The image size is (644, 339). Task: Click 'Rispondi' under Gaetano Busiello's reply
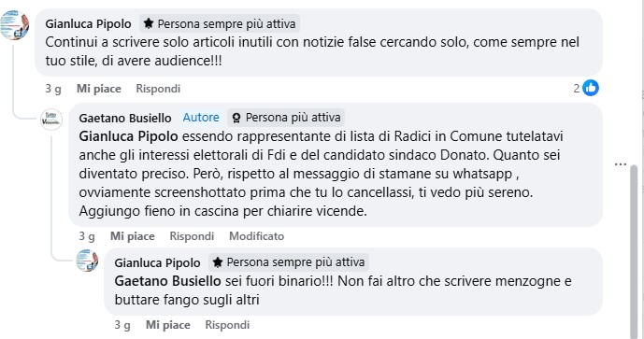pos(192,236)
